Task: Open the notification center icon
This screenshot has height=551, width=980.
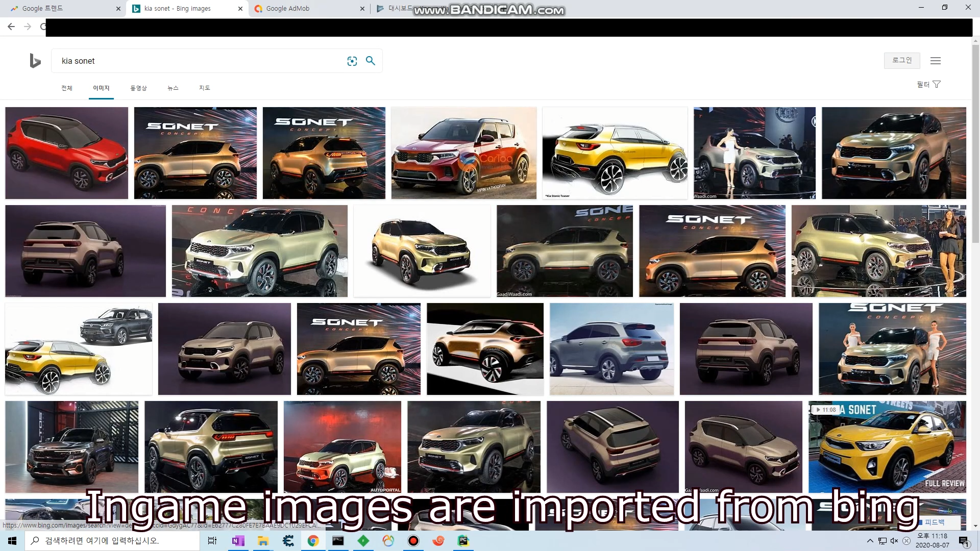Action: pyautogui.click(x=964, y=541)
